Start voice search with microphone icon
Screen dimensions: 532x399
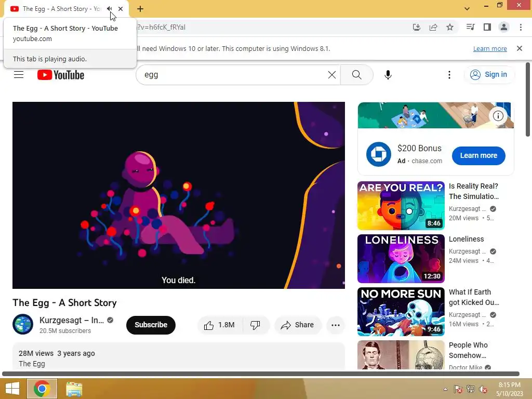(x=388, y=75)
